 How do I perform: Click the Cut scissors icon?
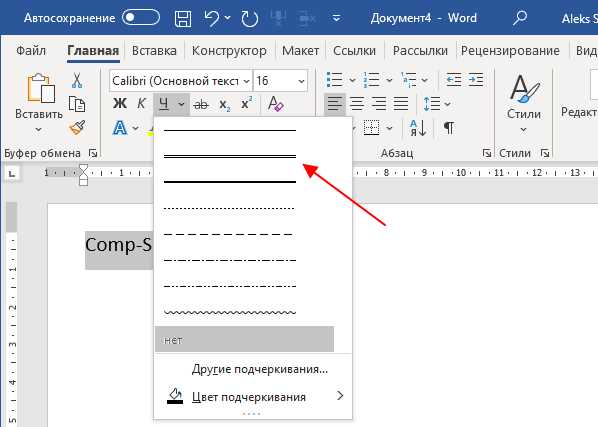point(77,80)
